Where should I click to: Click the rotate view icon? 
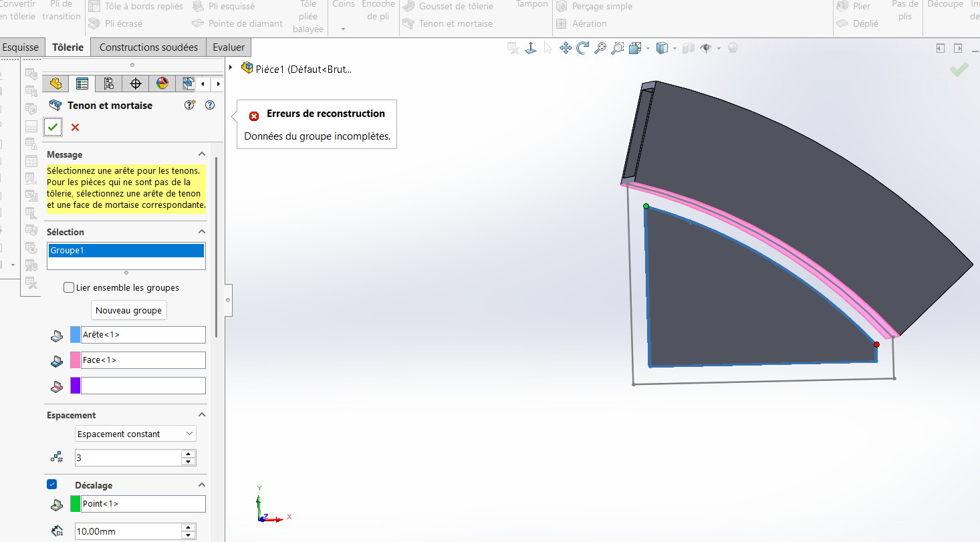pyautogui.click(x=583, y=48)
